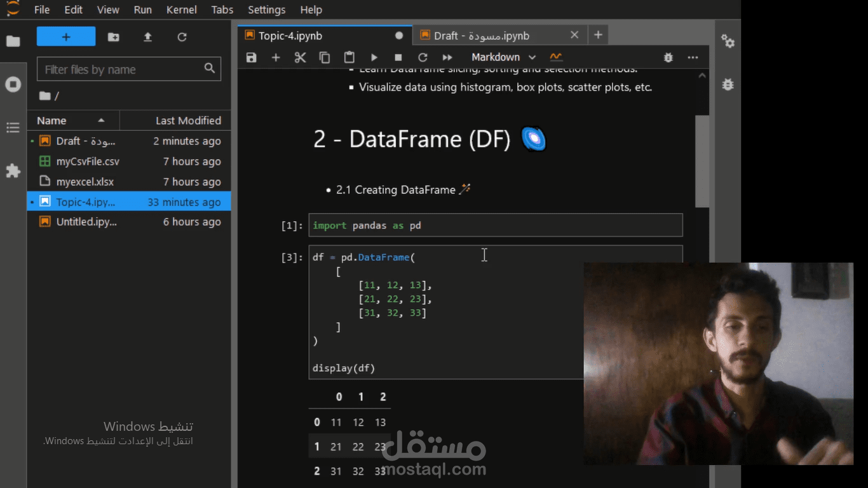
Task: Click the orange render icon in toolbar
Action: 556,57
